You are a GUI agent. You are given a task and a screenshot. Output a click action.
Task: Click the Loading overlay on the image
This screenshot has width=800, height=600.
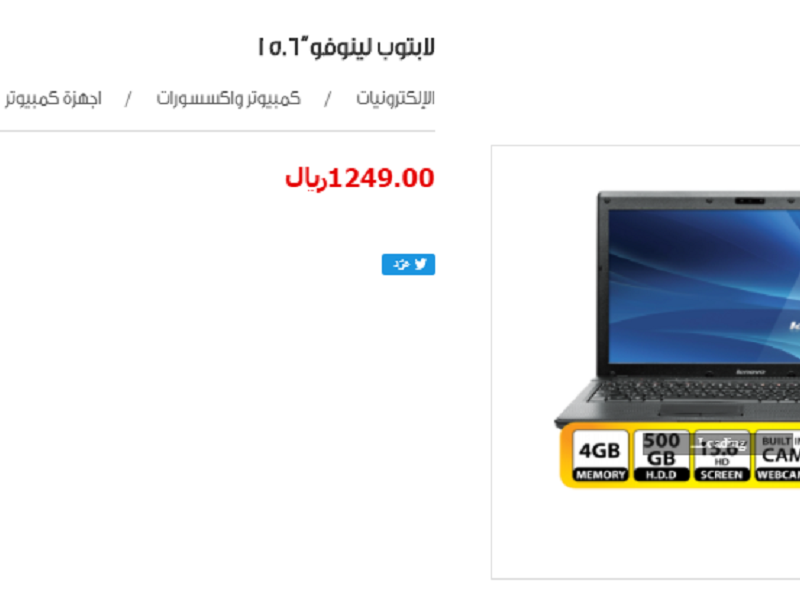[x=721, y=444]
